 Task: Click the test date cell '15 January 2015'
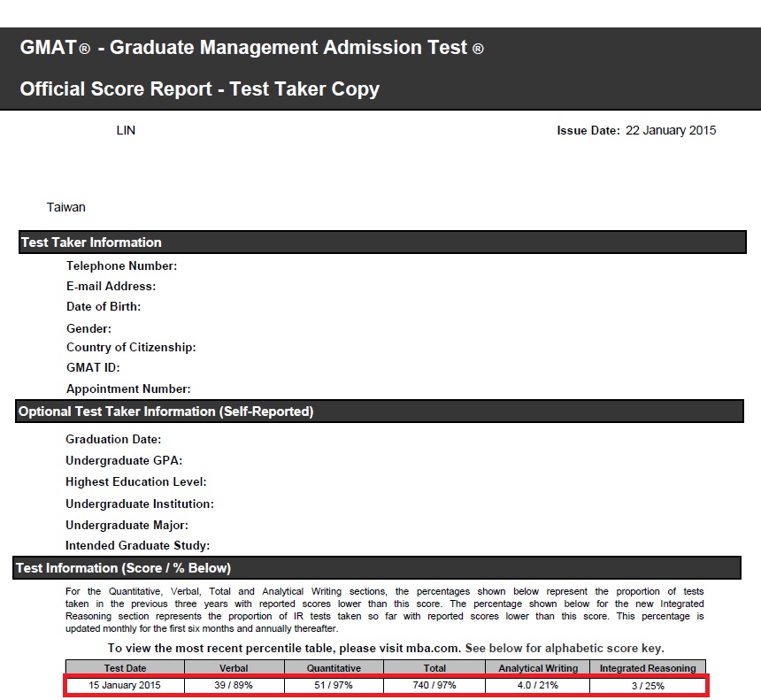(x=125, y=686)
